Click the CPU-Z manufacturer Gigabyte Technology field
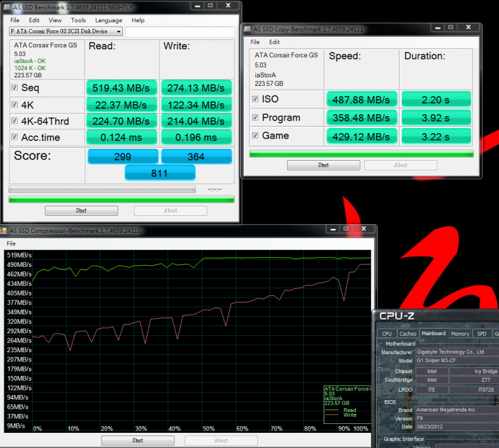 tap(458, 352)
